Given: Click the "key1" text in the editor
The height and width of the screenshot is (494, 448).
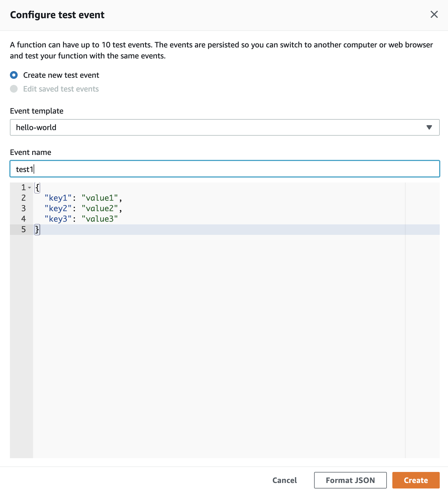Looking at the screenshot, I should pos(58,198).
